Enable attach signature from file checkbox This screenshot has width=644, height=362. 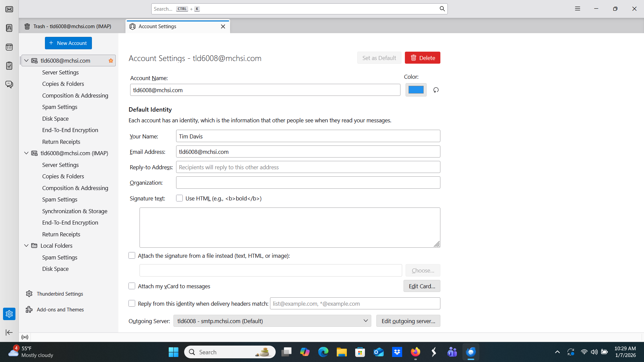tap(132, 255)
